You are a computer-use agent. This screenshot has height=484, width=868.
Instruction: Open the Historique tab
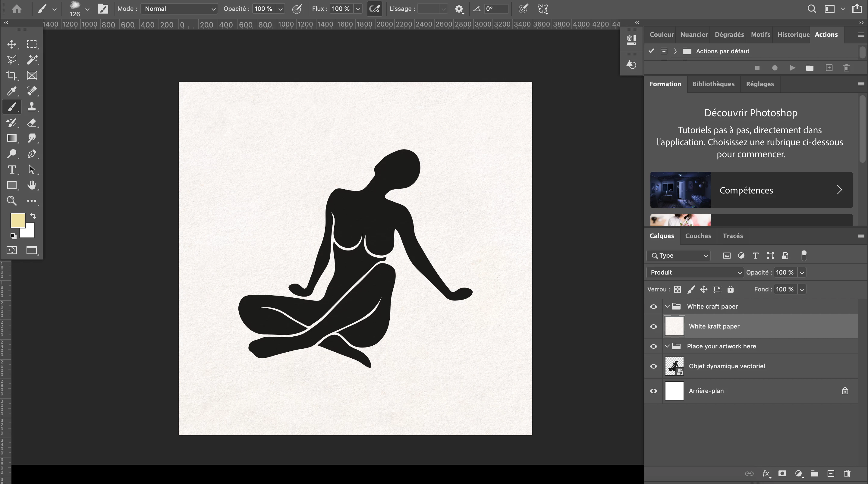click(793, 34)
